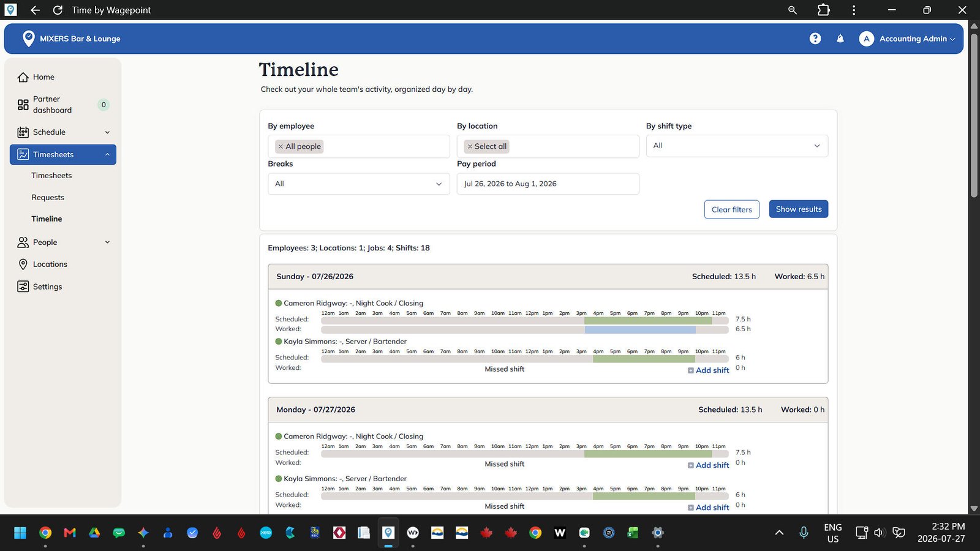This screenshot has height=551, width=980.
Task: Click the Show results button
Action: 799,209
